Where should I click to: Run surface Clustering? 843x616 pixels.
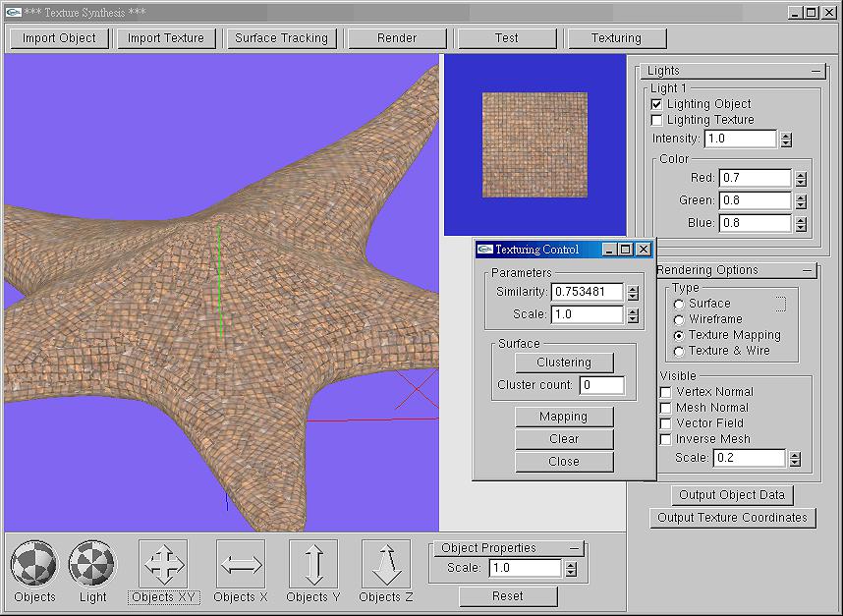(x=564, y=362)
